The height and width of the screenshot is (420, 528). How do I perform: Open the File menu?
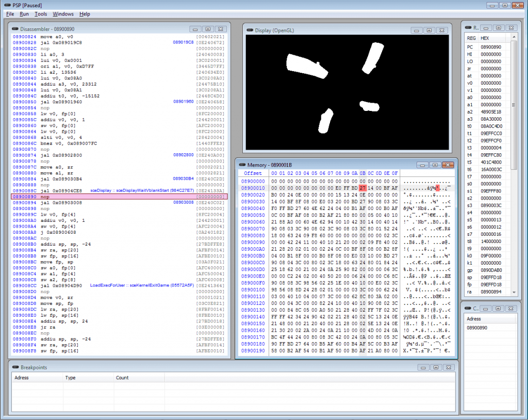[x=10, y=14]
